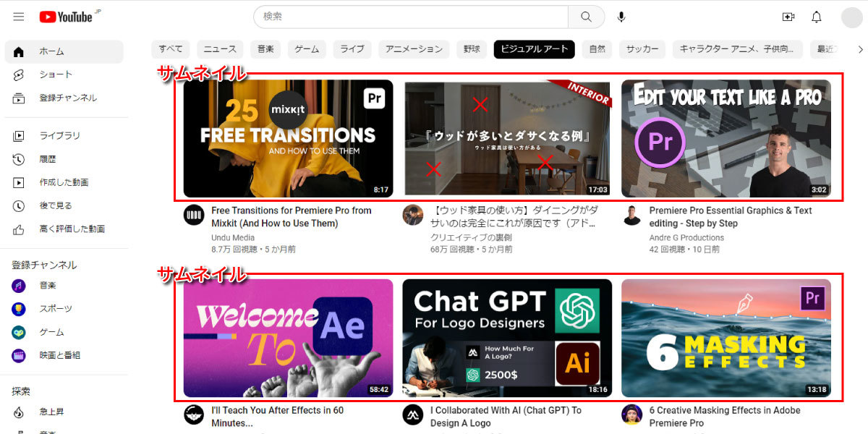Open title I'll Teach You After Effects

click(278, 417)
